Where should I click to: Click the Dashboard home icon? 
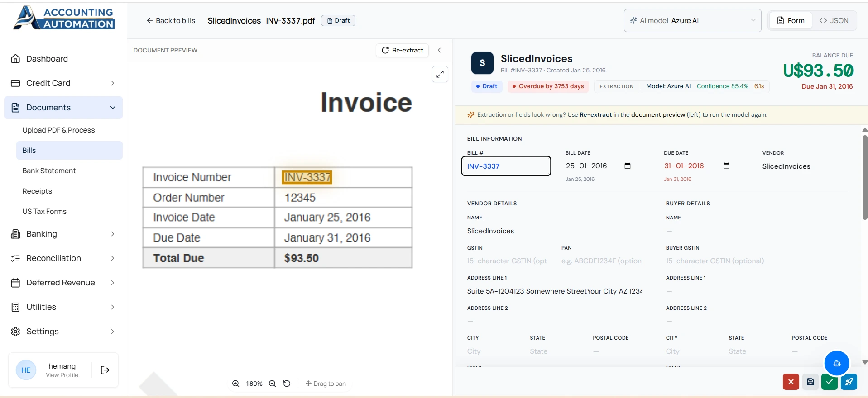point(15,59)
